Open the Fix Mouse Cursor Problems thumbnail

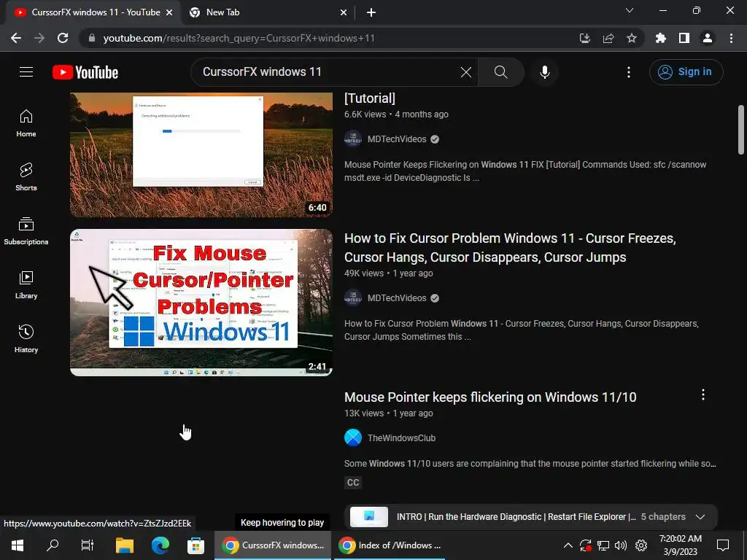(201, 303)
